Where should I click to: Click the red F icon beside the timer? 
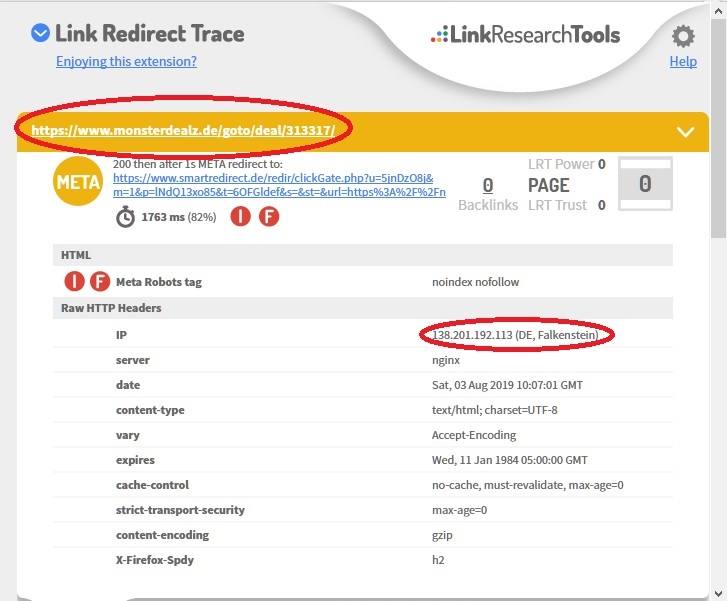(x=269, y=217)
